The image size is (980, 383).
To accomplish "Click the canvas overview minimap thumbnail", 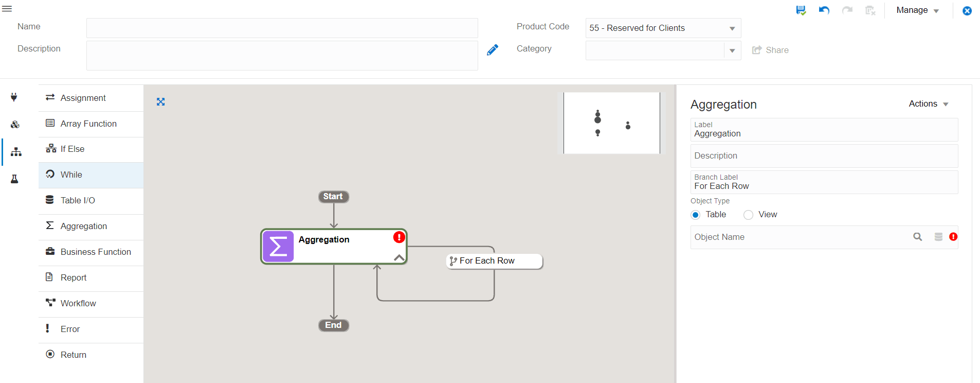I will [x=612, y=123].
